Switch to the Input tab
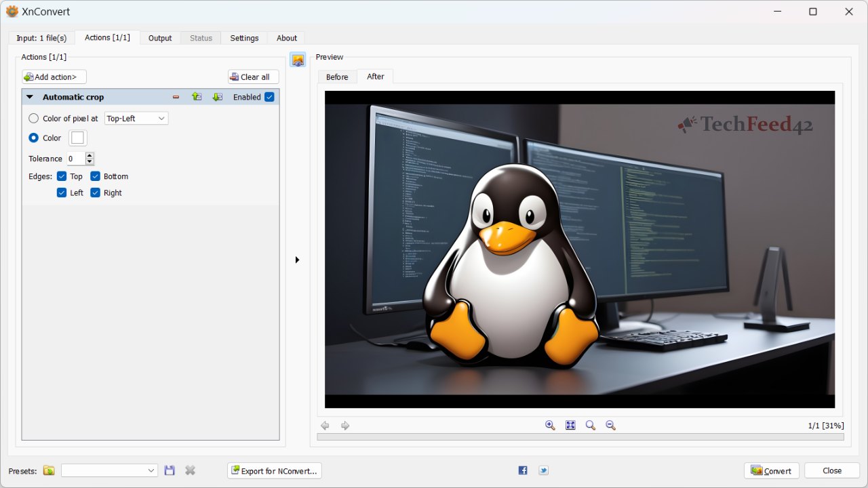 point(41,38)
